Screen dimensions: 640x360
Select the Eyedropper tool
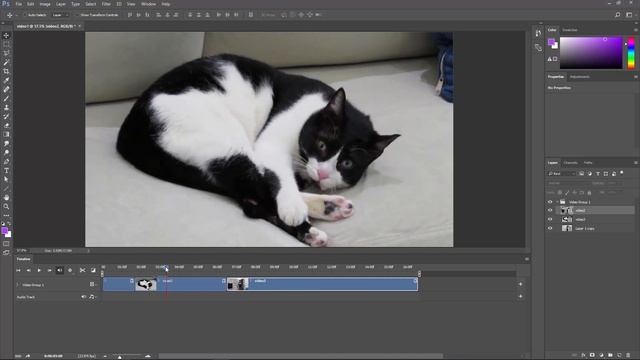click(6, 80)
